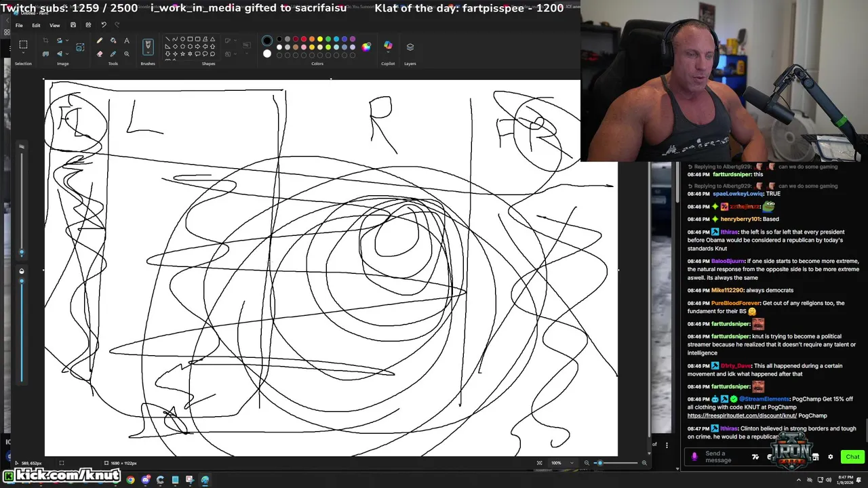Click the brush size slider handle
Image resolution: width=868 pixels, height=488 pixels.
pos(22,253)
